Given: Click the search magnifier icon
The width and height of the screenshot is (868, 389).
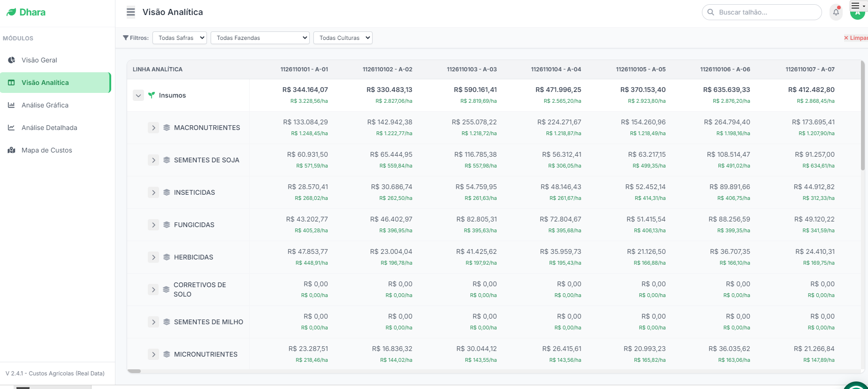Looking at the screenshot, I should coord(711,12).
